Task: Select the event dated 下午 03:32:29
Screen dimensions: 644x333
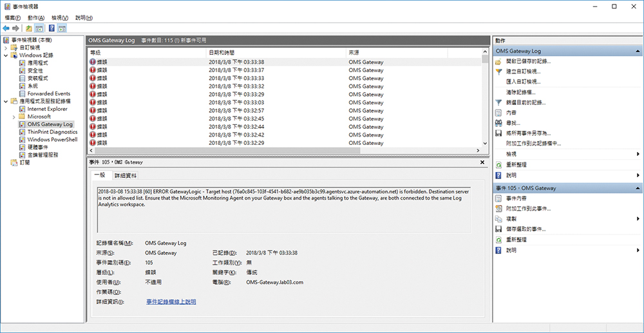Action: pyautogui.click(x=285, y=143)
